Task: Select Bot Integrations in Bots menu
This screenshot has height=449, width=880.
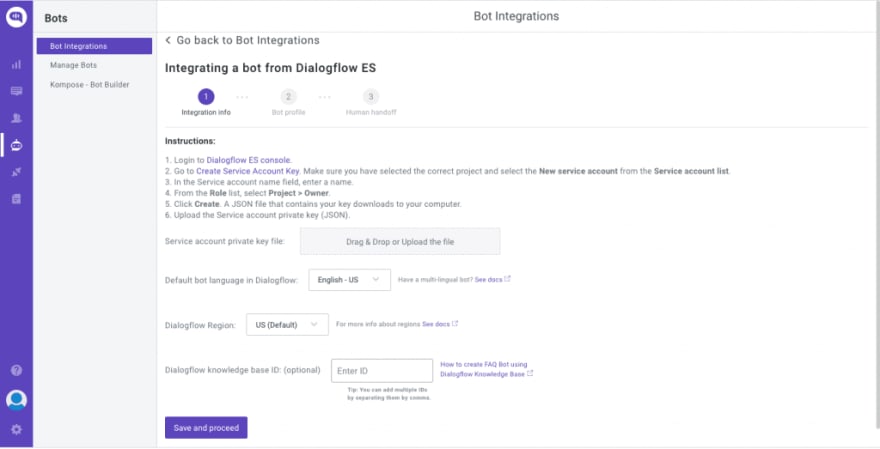Action: (94, 46)
